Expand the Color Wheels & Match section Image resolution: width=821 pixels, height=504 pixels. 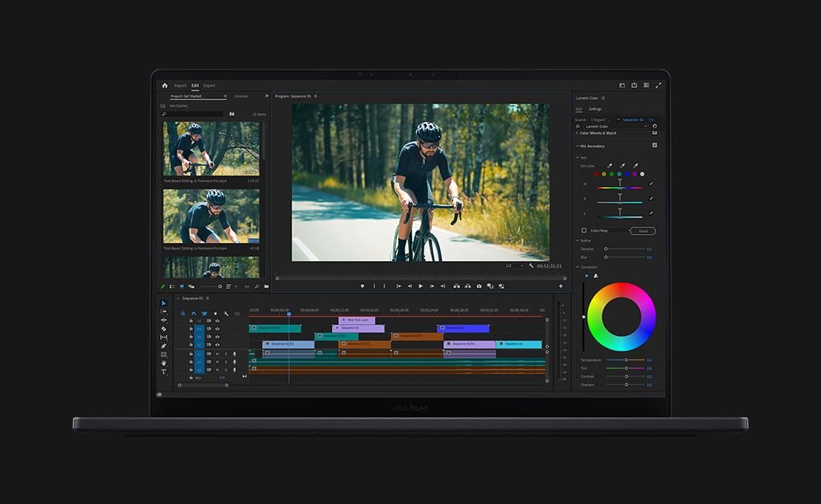pyautogui.click(x=577, y=133)
